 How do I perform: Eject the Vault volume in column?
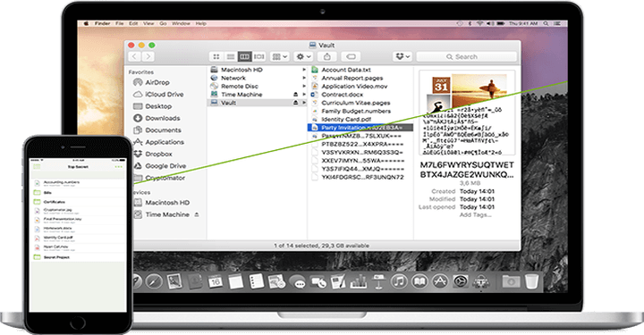295,103
